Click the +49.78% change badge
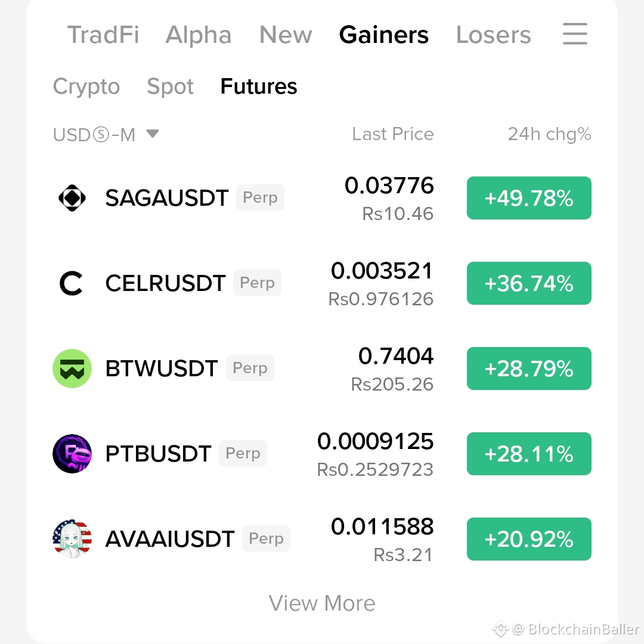This screenshot has height=644, width=644. coord(529,198)
